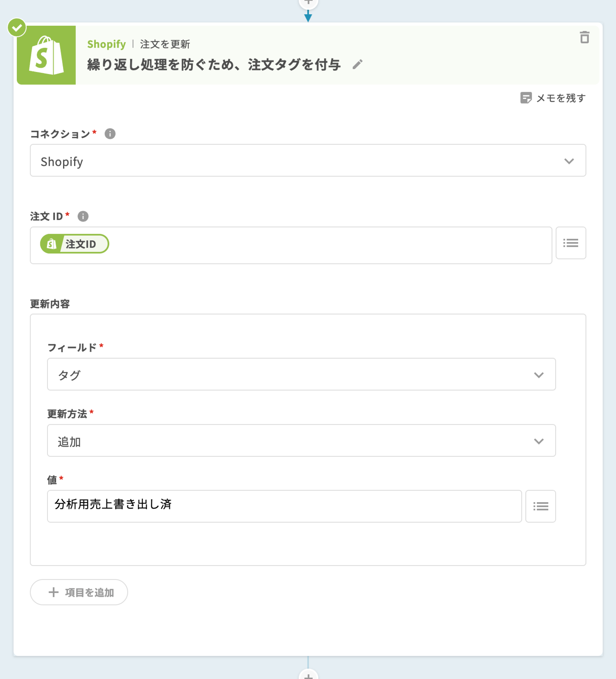Expand the 更新方法 dropdown showing 追加

coord(301,441)
